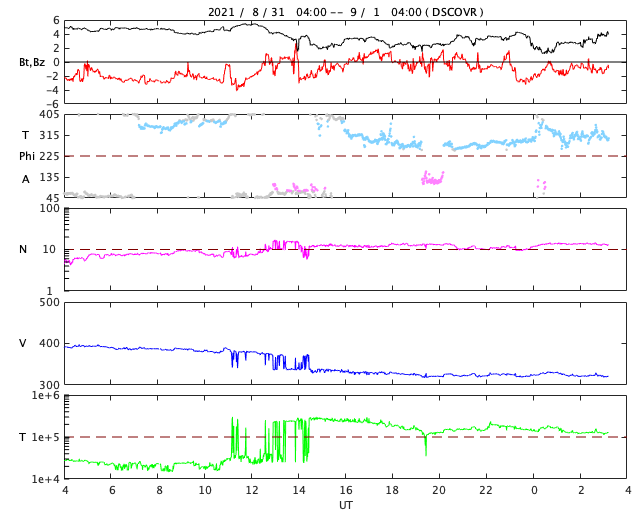Viewport: 640px width, 512px height.
Task: Click the 'T' label next to 315
Action: (x=26, y=135)
